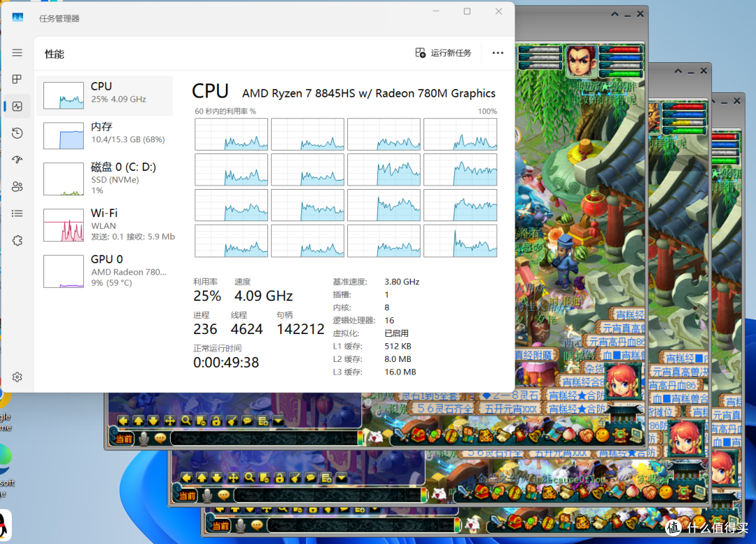Open the Startup apps sidebar icon
Screen dimensions: 756x544
click(17, 160)
